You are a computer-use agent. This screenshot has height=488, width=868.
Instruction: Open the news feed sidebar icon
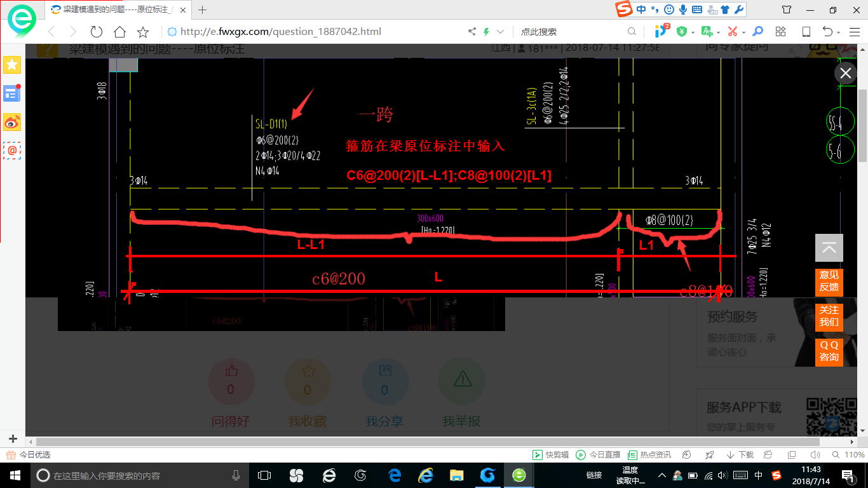[x=12, y=93]
